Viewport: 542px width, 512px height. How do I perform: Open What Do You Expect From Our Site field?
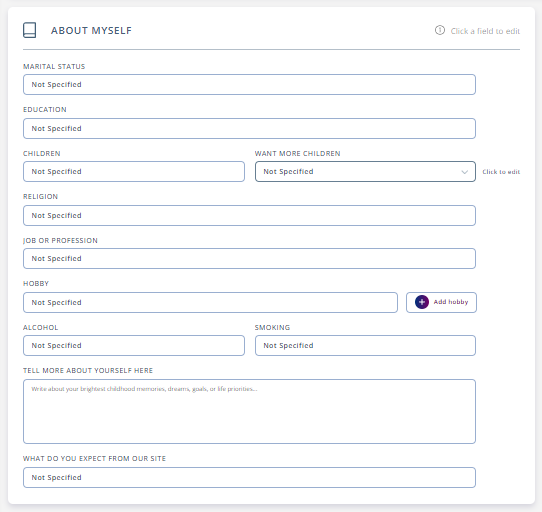(249, 477)
